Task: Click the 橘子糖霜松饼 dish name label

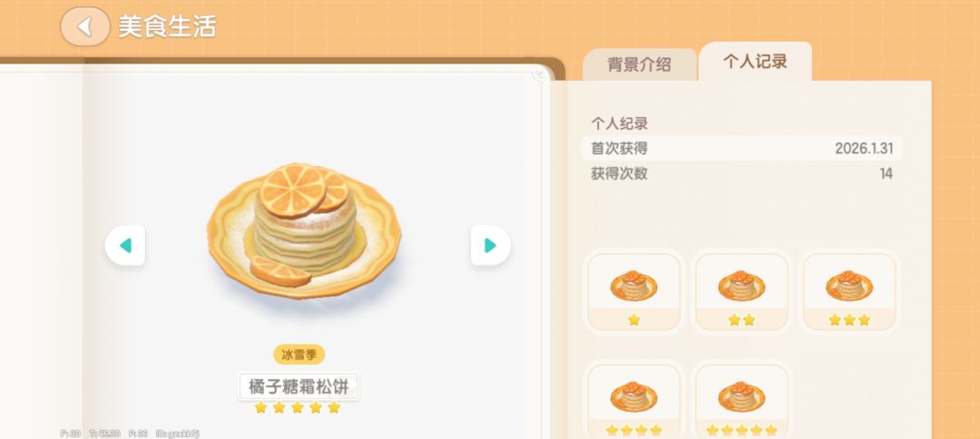Action: 299,386
